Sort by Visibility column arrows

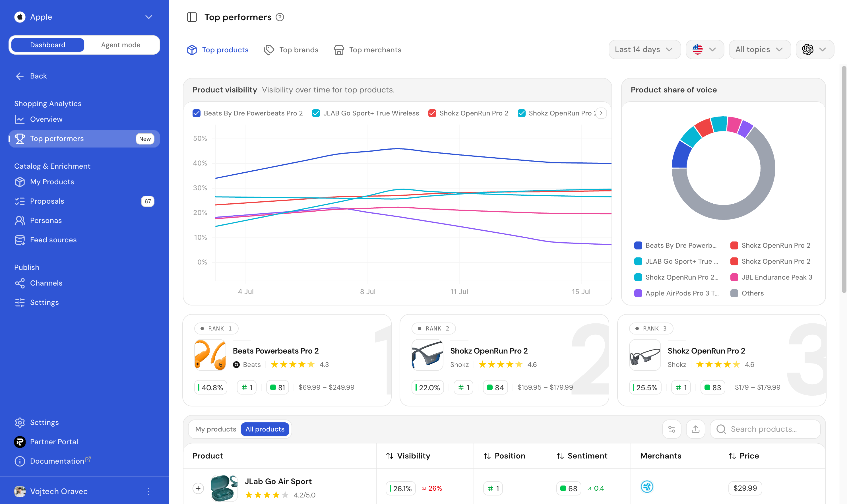coord(389,456)
